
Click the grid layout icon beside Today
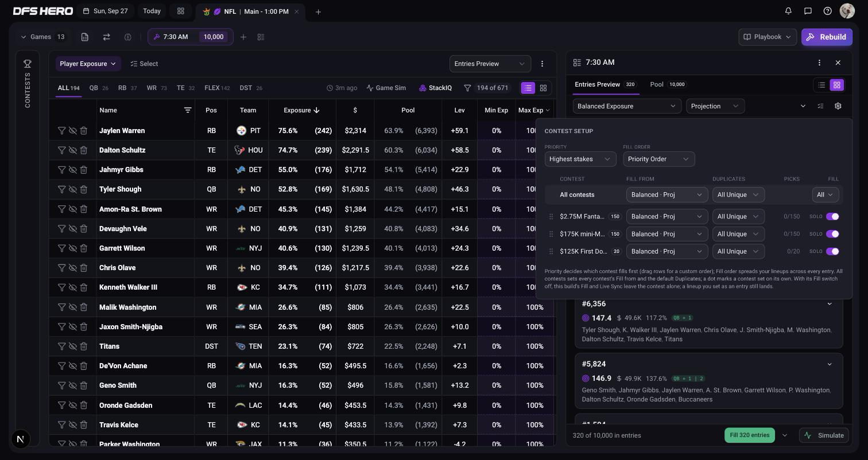pyautogui.click(x=180, y=11)
